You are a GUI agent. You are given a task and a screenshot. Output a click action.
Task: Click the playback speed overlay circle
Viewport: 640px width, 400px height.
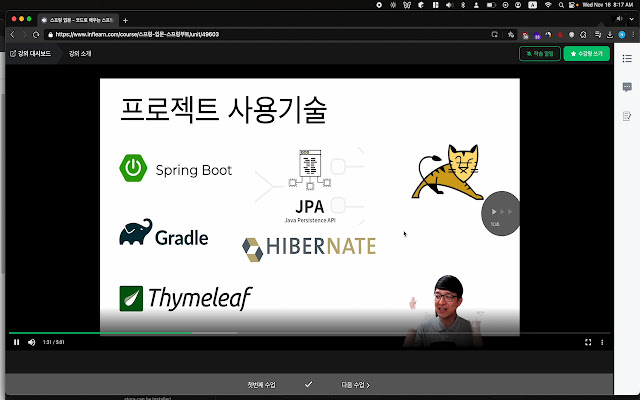[501, 213]
